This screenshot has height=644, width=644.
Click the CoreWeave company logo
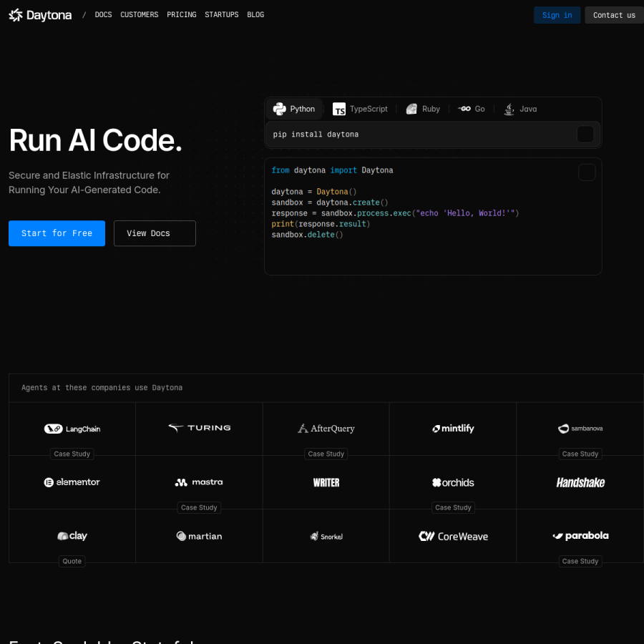(453, 537)
